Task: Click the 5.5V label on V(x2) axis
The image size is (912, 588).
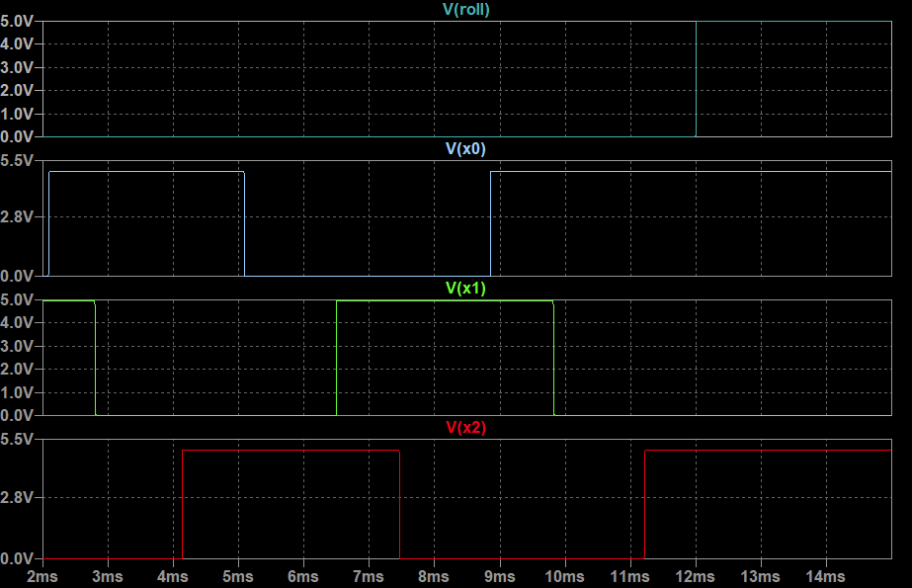Action: [x=17, y=439]
